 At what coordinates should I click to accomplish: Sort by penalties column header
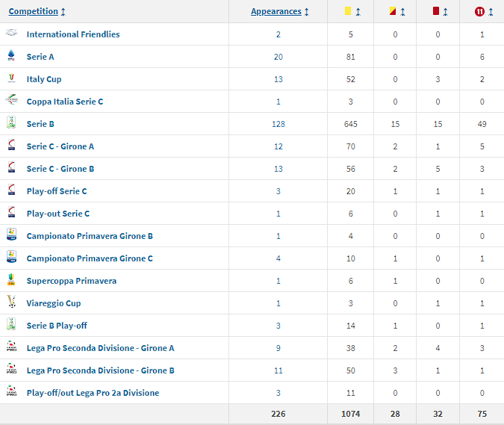tap(482, 11)
